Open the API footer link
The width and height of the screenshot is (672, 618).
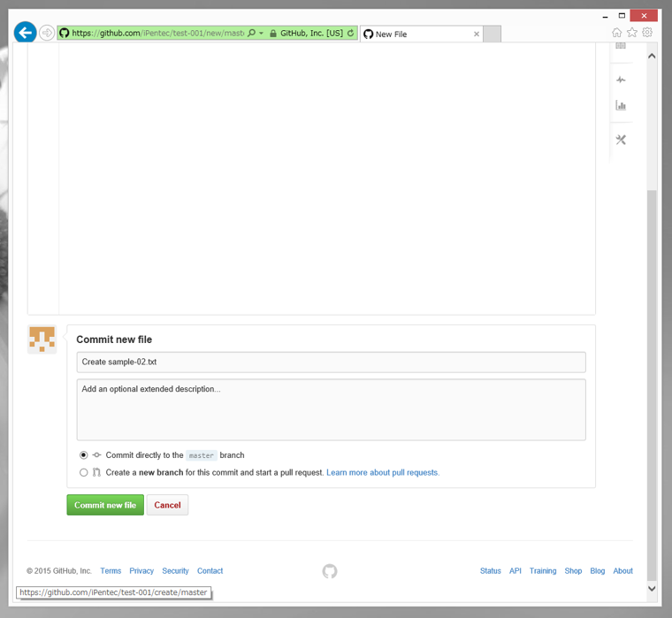[x=515, y=571]
